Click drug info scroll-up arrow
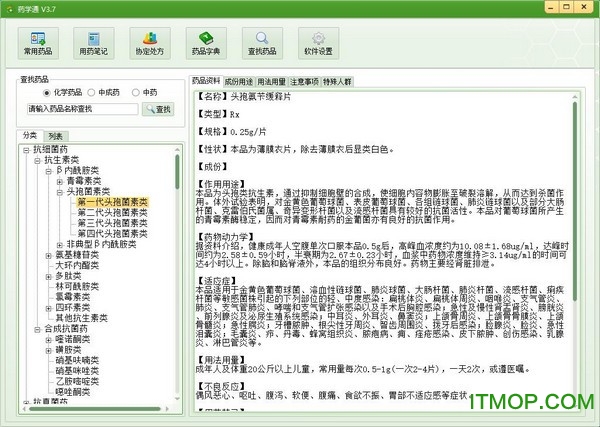600x427 pixels. point(575,97)
